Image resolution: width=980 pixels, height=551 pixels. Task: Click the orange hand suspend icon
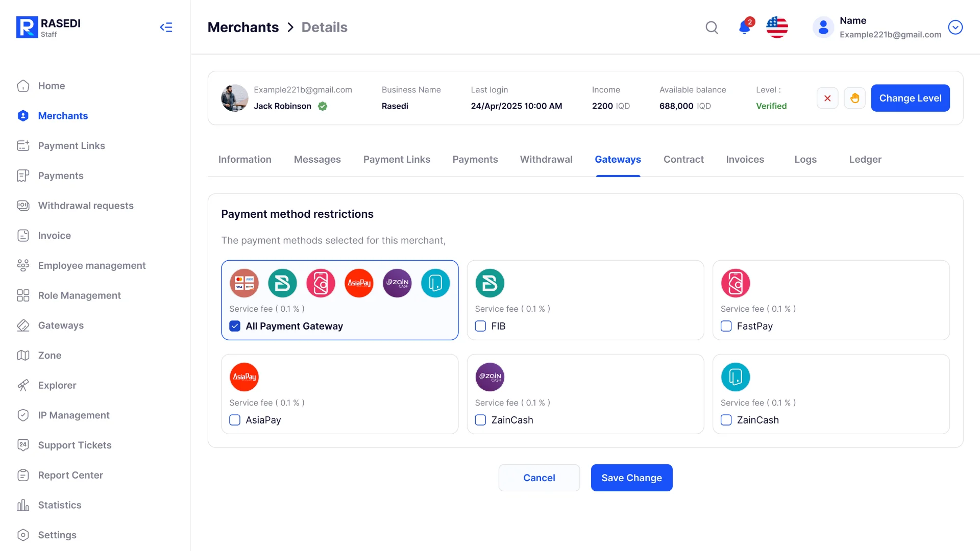pos(854,98)
